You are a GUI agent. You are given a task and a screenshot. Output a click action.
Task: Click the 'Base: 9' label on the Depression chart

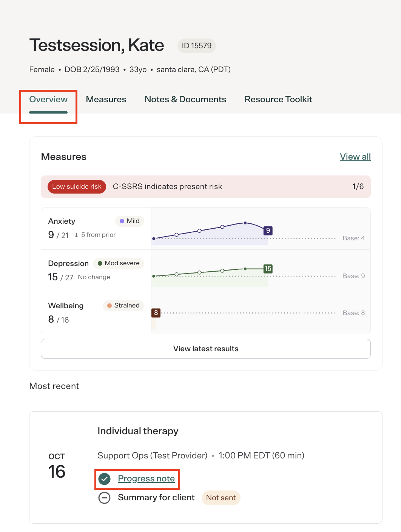pos(354,276)
